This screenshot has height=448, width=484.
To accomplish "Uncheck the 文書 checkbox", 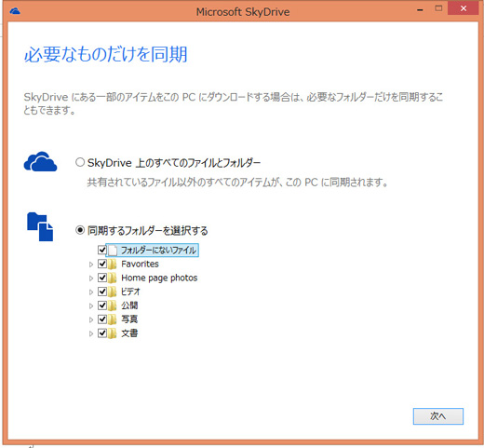I will click(x=102, y=333).
